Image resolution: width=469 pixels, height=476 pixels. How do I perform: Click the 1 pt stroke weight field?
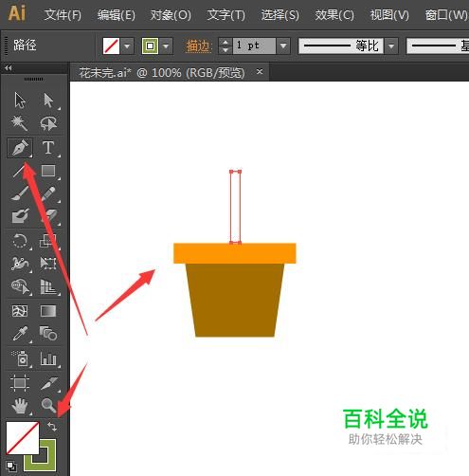point(254,46)
